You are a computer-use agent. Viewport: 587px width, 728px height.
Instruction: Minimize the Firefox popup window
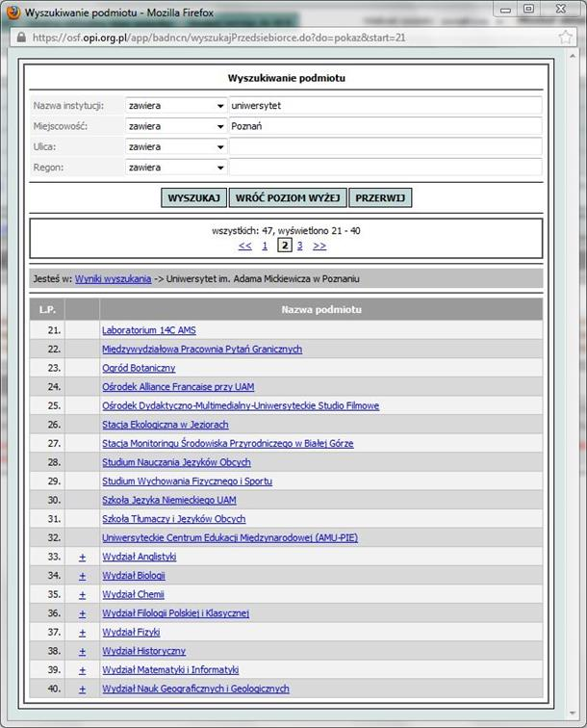(x=506, y=10)
